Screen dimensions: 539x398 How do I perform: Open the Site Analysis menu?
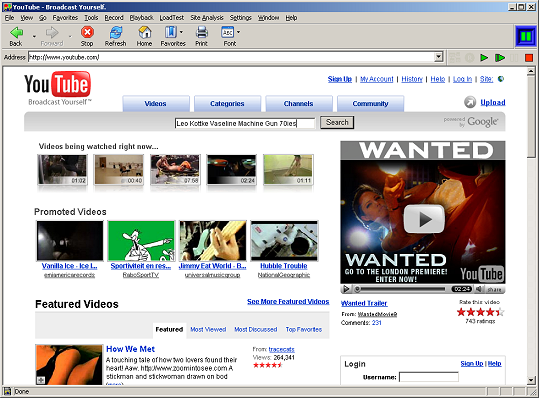[x=207, y=18]
